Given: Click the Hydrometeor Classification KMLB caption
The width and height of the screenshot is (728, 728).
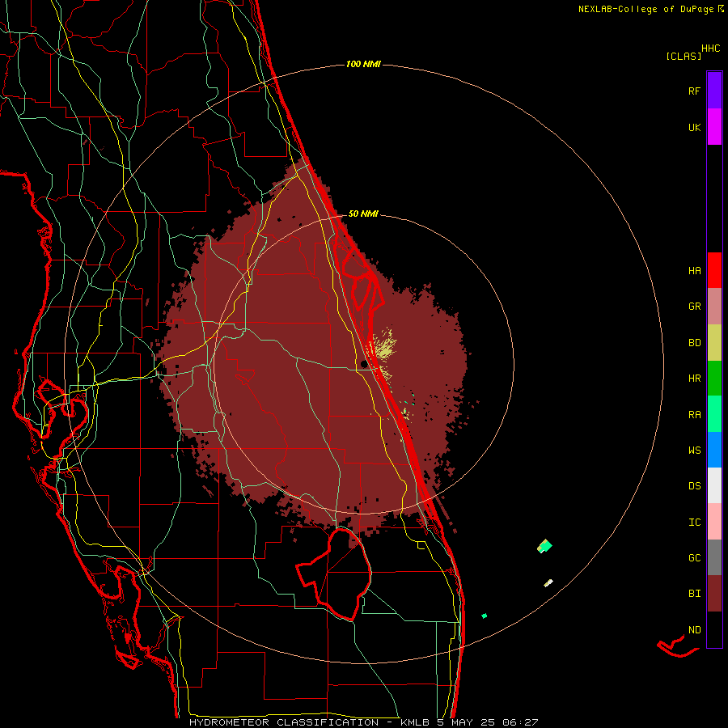Looking at the screenshot, I should 363,722.
